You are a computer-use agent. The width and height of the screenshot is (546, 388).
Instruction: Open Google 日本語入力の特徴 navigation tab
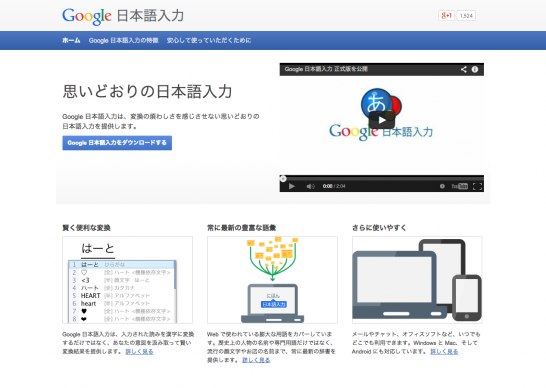124,40
